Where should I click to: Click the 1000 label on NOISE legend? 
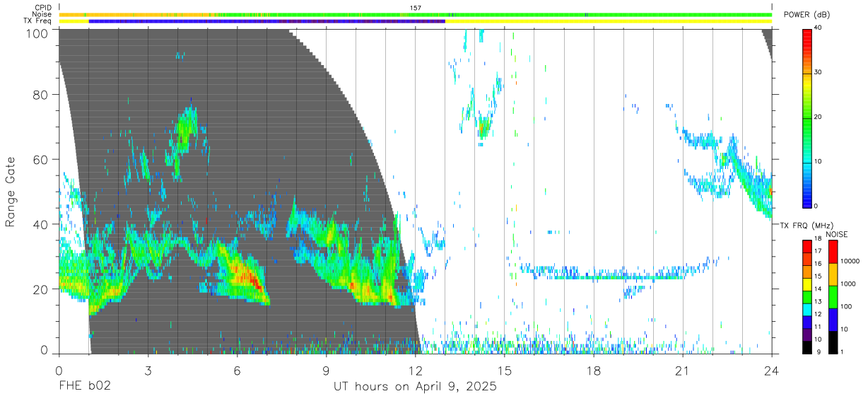[849, 284]
